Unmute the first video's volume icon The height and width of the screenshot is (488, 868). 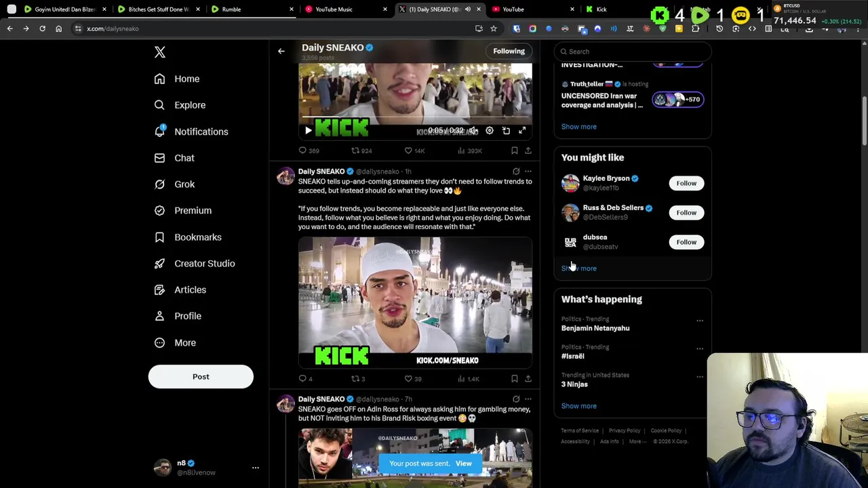click(x=473, y=131)
